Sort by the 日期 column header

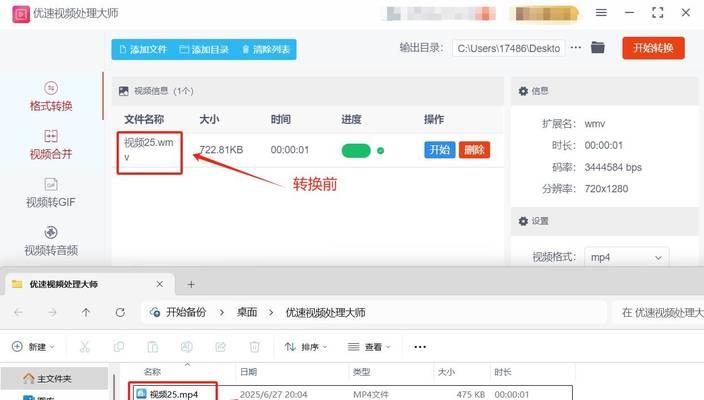[248, 372]
